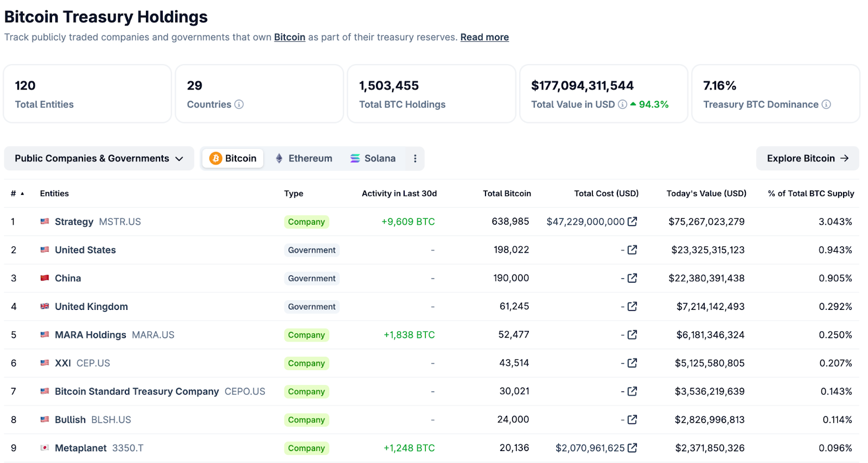Sort by Entities column header
The image size is (868, 463).
click(54, 194)
